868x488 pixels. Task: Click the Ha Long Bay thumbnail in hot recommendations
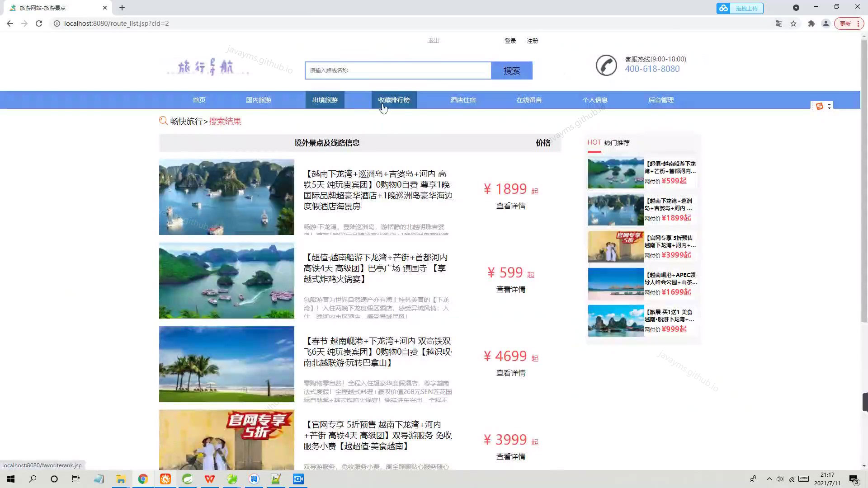pos(616,172)
